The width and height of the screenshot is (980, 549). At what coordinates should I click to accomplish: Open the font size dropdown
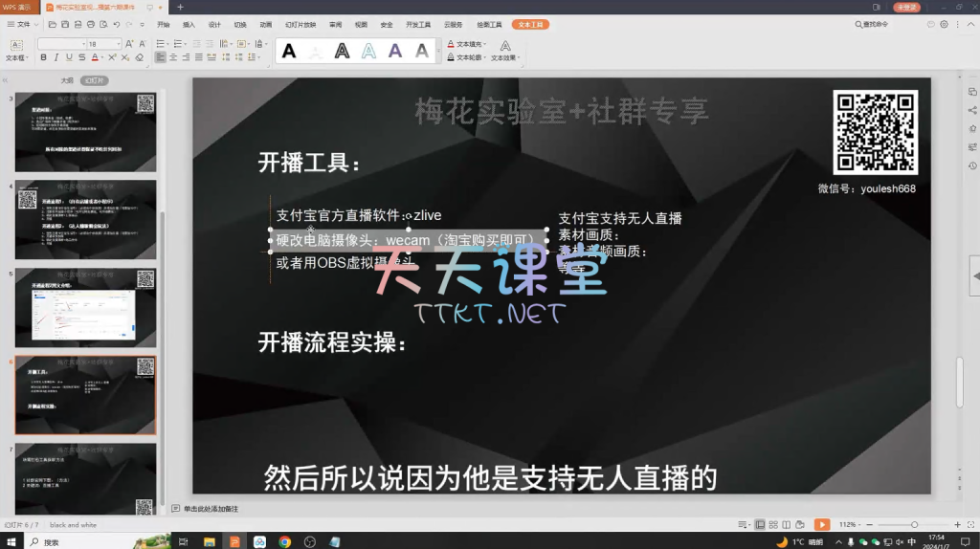click(x=118, y=44)
